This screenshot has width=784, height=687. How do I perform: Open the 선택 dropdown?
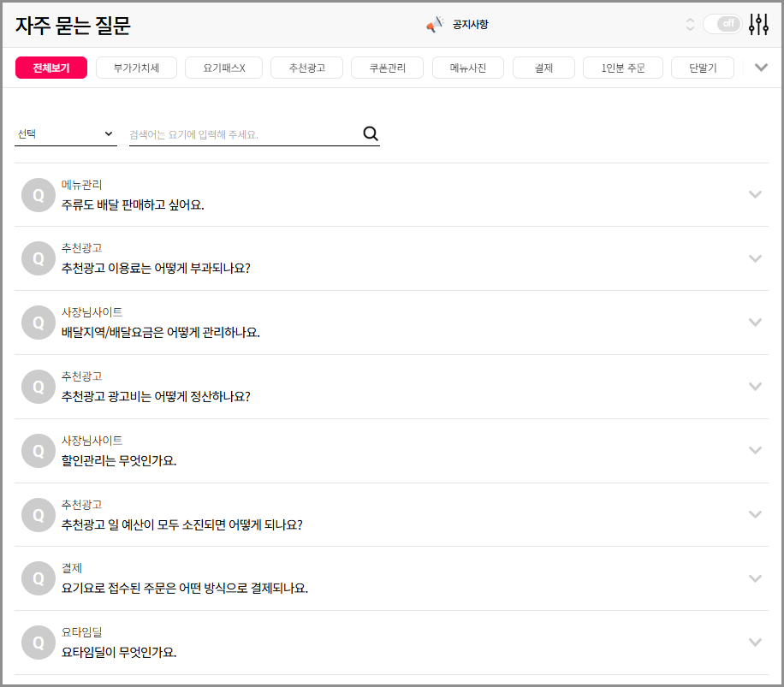click(66, 133)
